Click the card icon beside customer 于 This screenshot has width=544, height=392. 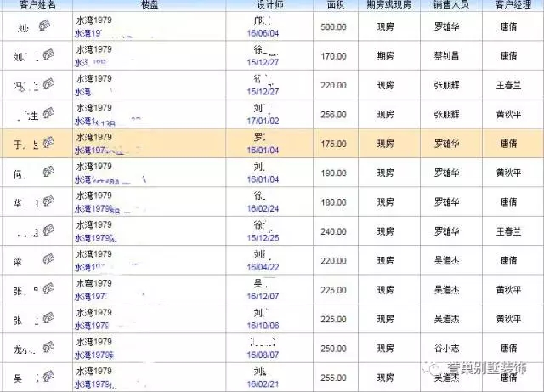(49, 143)
